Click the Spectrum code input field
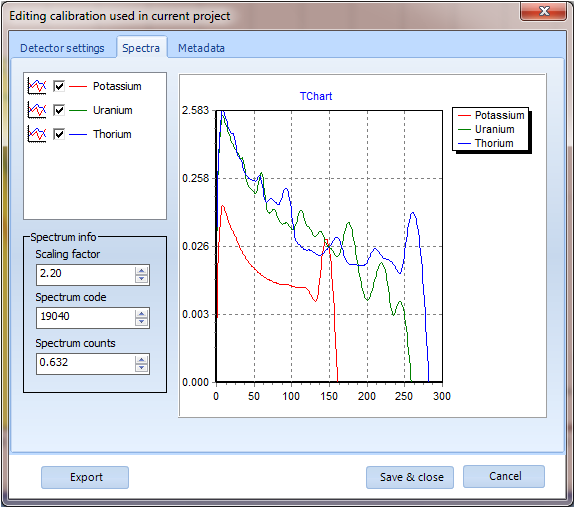The image size is (575, 508). pyautogui.click(x=86, y=318)
